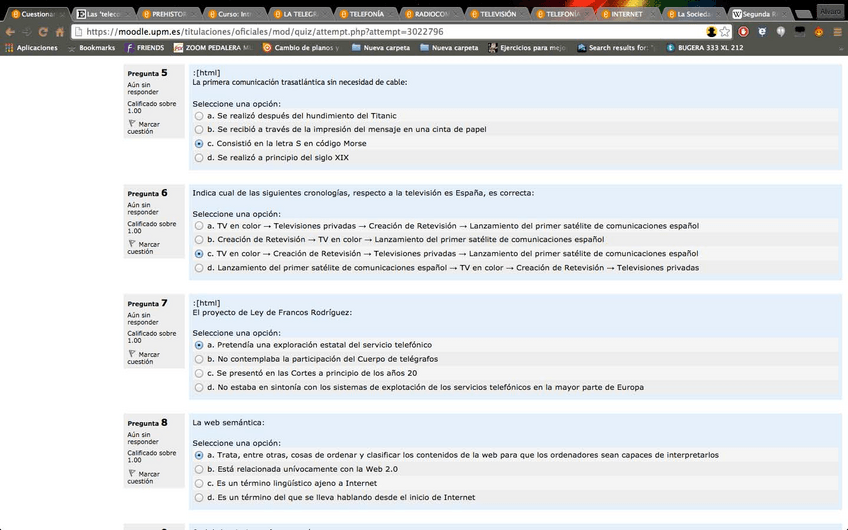Open the Nueva carpeta bookmarks folder
The width and height of the screenshot is (848, 530).
(384, 47)
